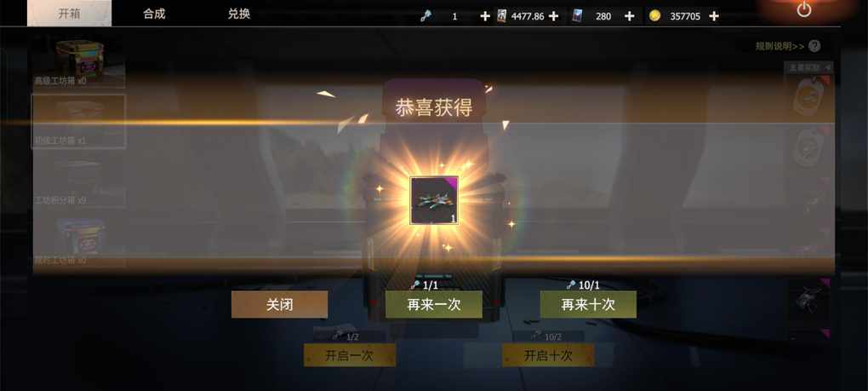
Task: Open the question mark help icon
Action: [x=814, y=47]
